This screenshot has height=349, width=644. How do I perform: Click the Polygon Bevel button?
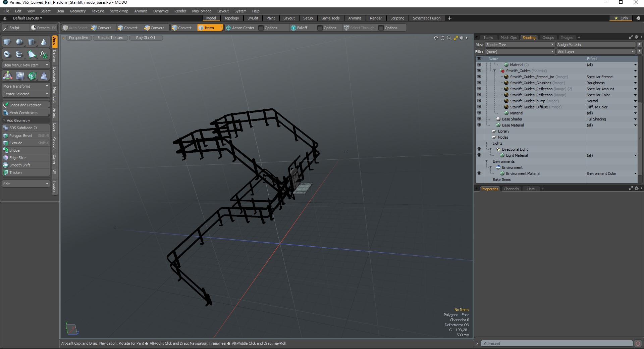(x=26, y=136)
